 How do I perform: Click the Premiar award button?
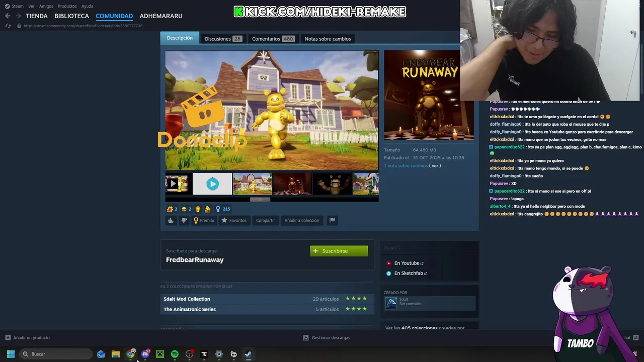pos(204,220)
